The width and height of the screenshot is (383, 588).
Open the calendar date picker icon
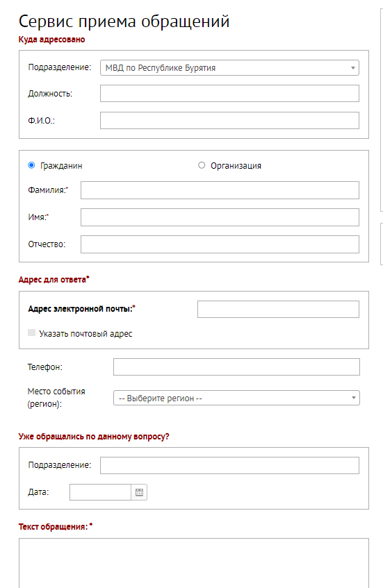click(x=139, y=492)
